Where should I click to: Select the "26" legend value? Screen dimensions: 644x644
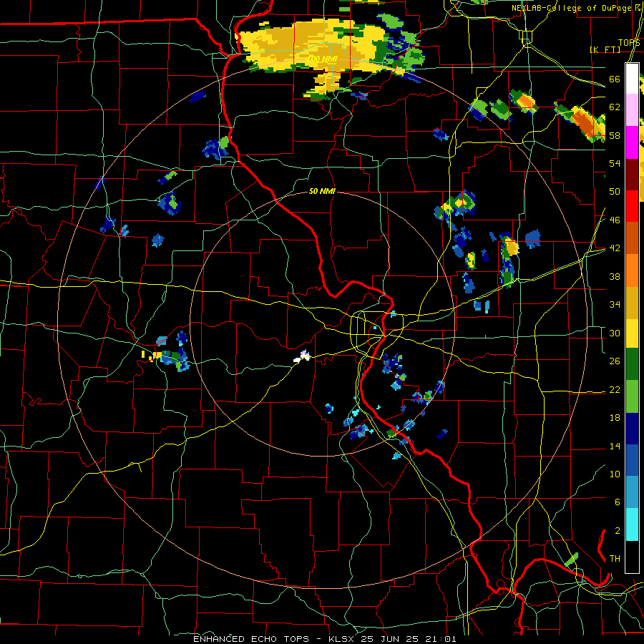click(615, 361)
